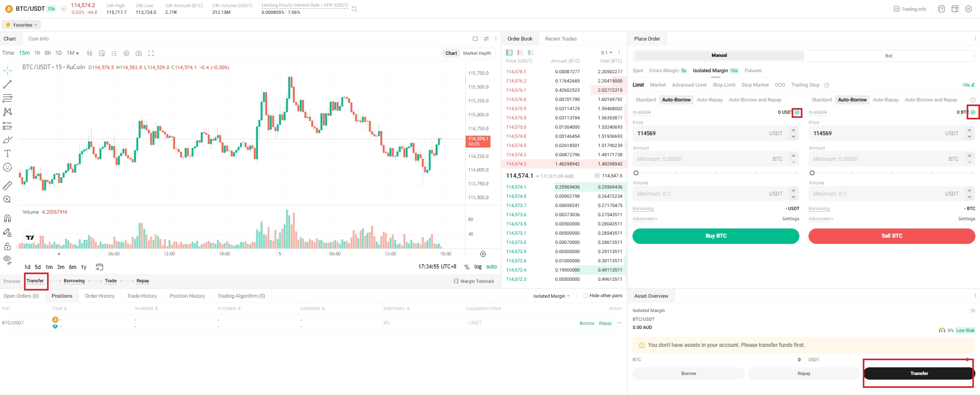The height and width of the screenshot is (395, 980).
Task: Select the text annotation tool
Action: [x=8, y=154]
